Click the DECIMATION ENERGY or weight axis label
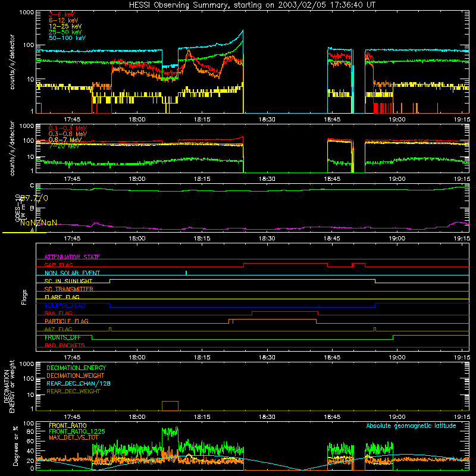 (x=10, y=386)
